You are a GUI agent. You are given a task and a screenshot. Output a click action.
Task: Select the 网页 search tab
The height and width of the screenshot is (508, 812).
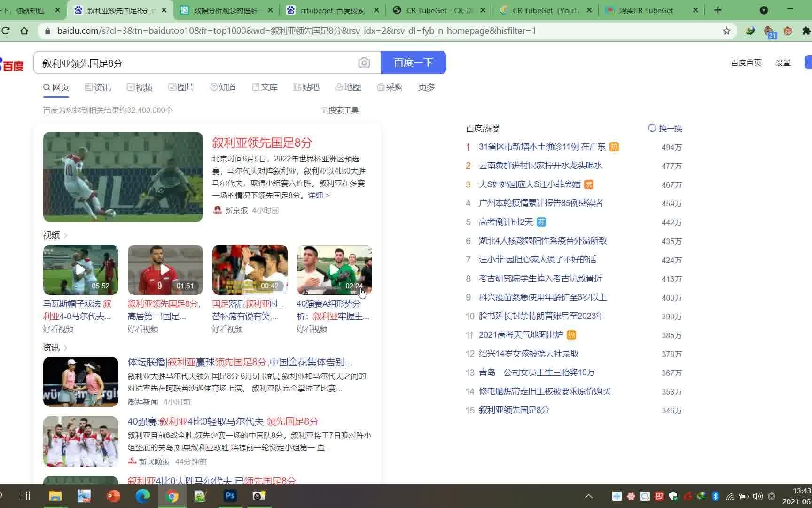pyautogui.click(x=56, y=87)
